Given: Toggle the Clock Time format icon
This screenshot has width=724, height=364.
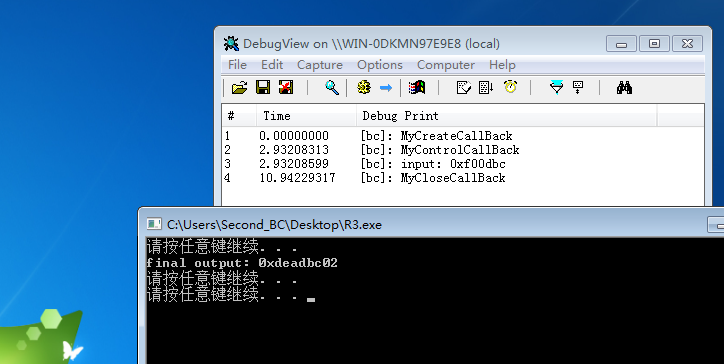Looking at the screenshot, I should point(510,87).
